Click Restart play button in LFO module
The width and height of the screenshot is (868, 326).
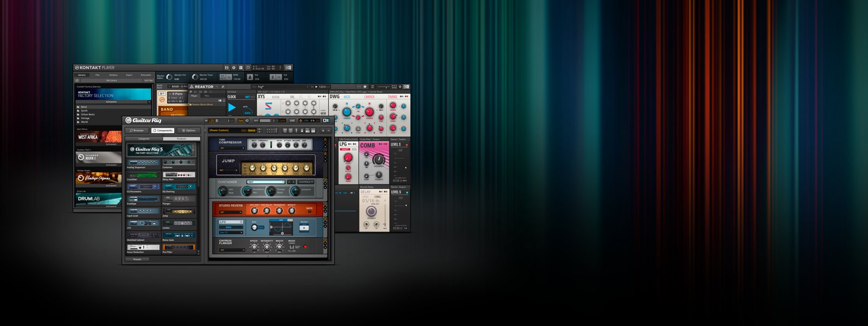pyautogui.click(x=304, y=228)
